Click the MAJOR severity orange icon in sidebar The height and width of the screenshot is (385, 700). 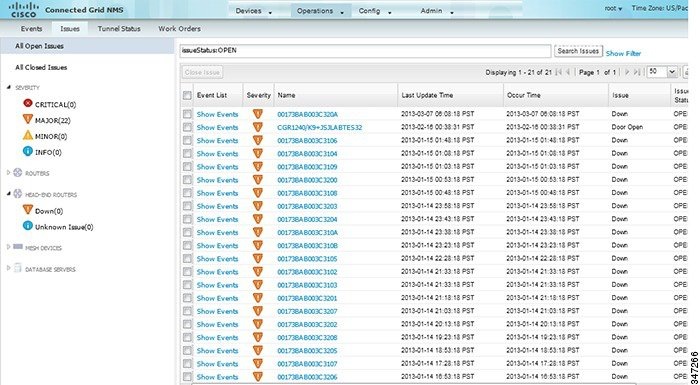pyautogui.click(x=28, y=120)
